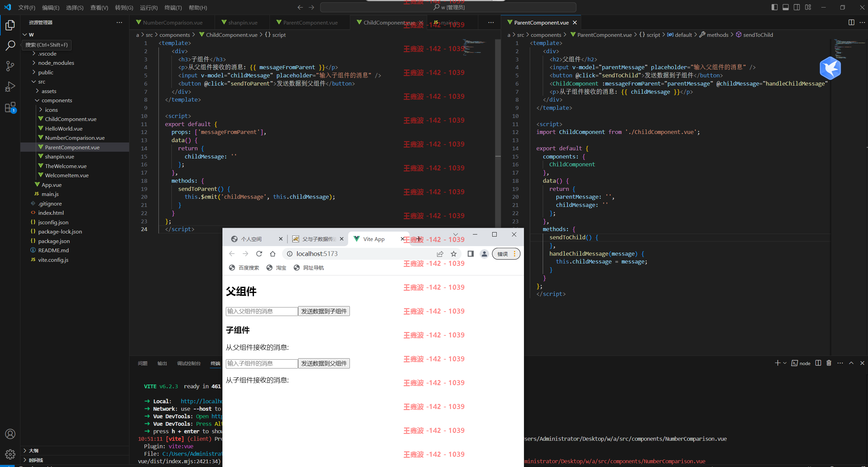This screenshot has width=868, height=467.
Task: Open the 运行(R) menu
Action: tap(149, 7)
